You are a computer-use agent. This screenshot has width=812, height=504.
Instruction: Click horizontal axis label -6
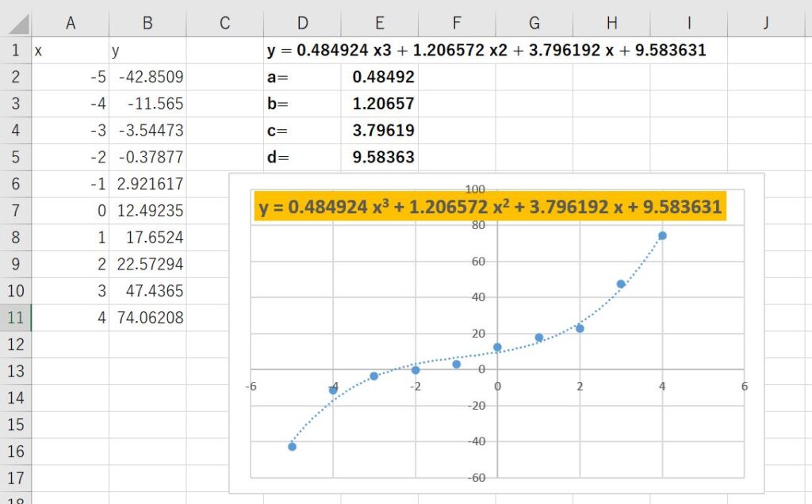click(251, 386)
